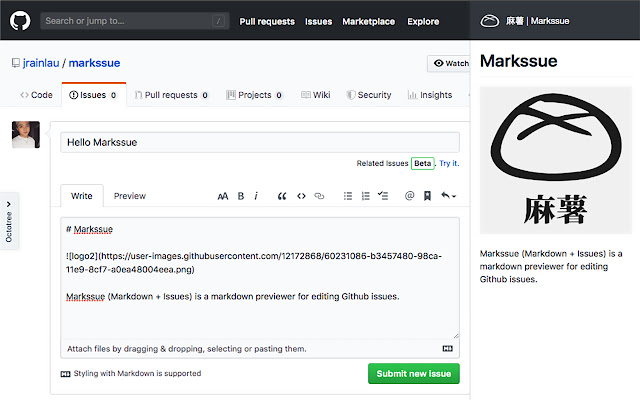
Task: Watch the repository
Action: click(449, 63)
